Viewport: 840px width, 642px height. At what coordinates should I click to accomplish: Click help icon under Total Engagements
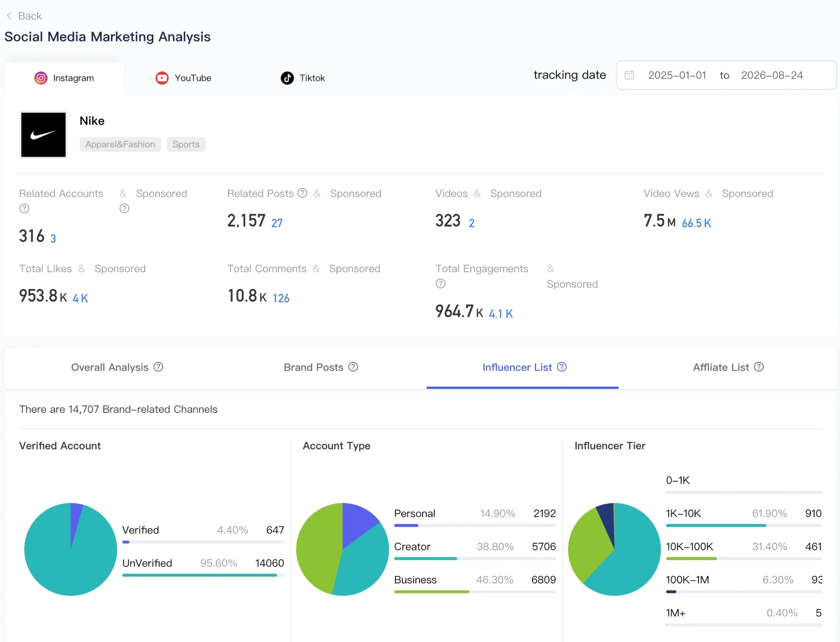tap(441, 284)
